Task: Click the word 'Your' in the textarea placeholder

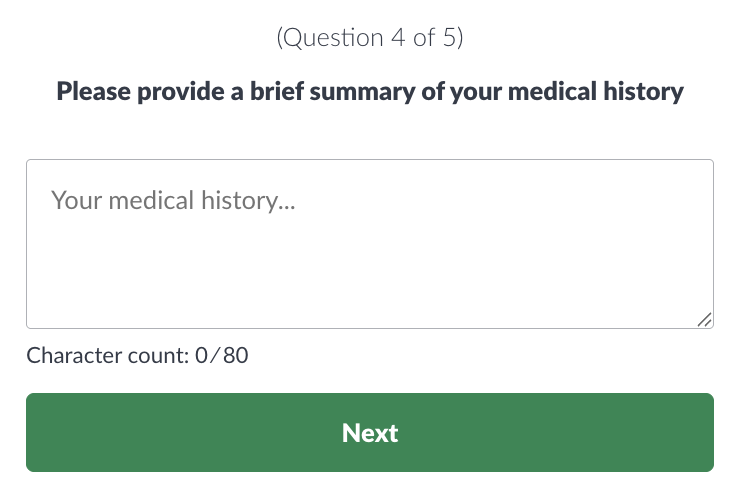Action: pyautogui.click(x=74, y=200)
